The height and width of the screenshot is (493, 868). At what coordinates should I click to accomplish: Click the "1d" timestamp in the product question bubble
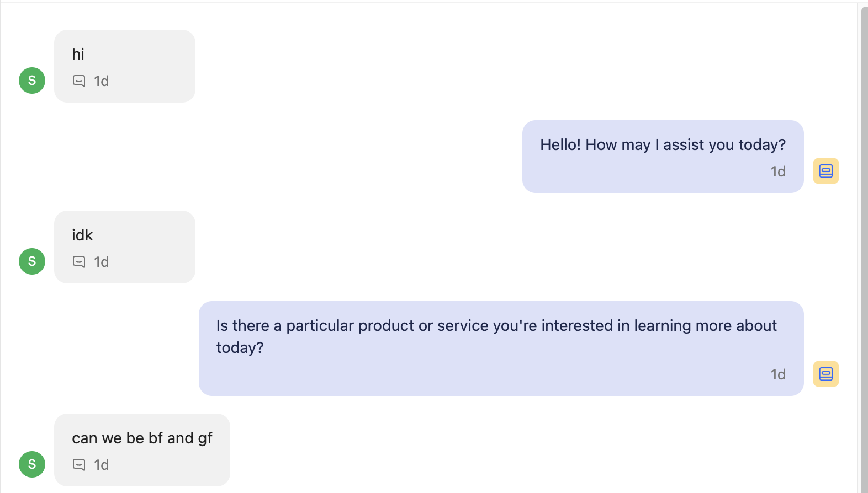click(x=778, y=374)
